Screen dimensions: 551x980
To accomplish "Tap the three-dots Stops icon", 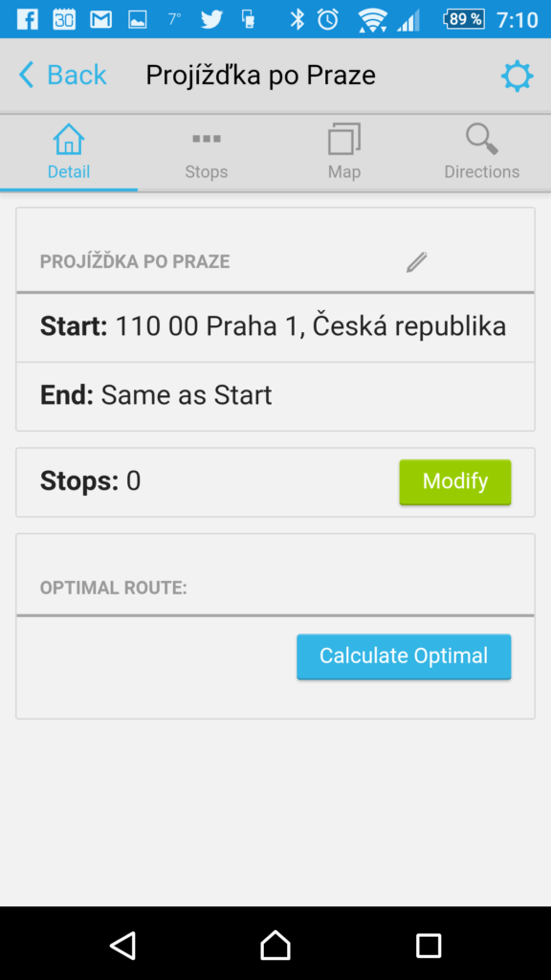I will coord(207,139).
